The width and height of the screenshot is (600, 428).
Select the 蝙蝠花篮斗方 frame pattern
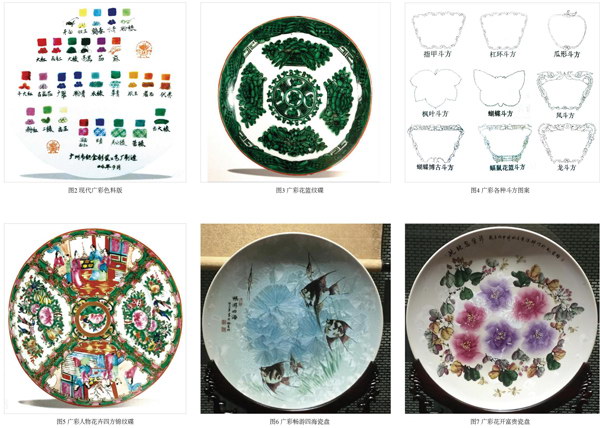[505, 143]
